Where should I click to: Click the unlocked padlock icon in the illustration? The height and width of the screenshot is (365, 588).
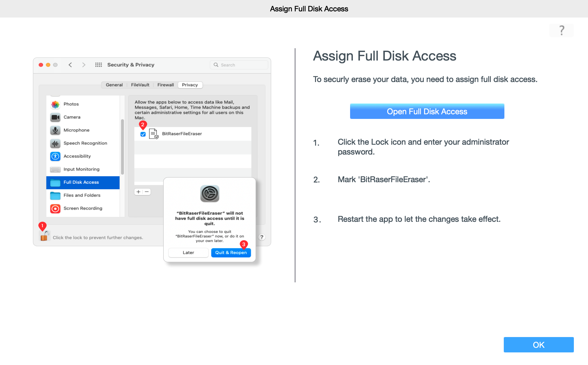(x=44, y=236)
